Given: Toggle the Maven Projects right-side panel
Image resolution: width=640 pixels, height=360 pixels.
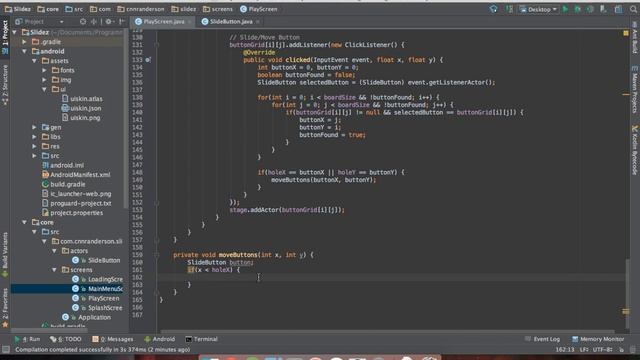Looking at the screenshot, I should (x=635, y=90).
